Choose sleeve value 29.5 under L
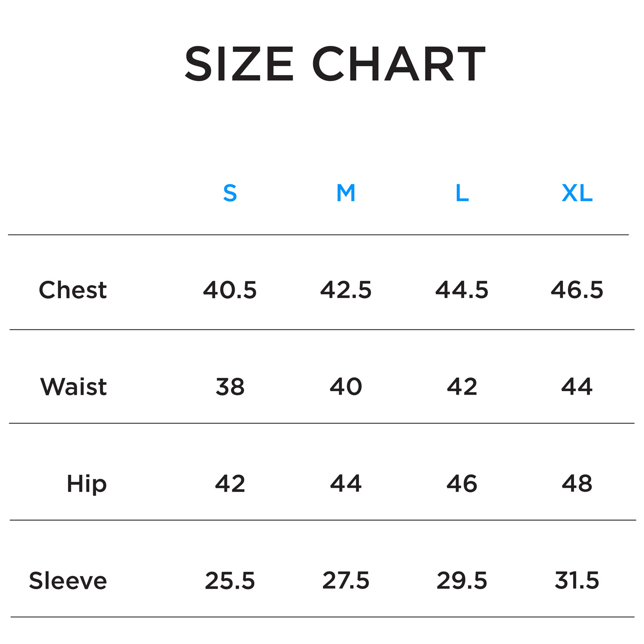 click(462, 581)
